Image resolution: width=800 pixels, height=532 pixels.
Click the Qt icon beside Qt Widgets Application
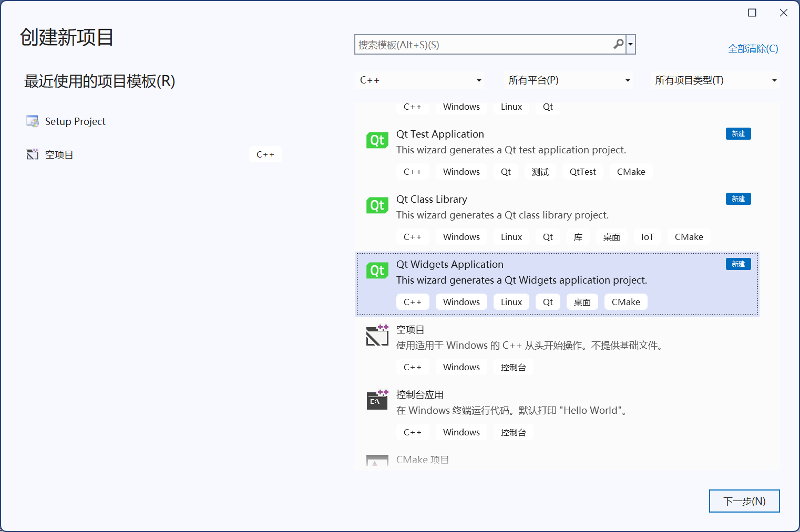(x=377, y=270)
